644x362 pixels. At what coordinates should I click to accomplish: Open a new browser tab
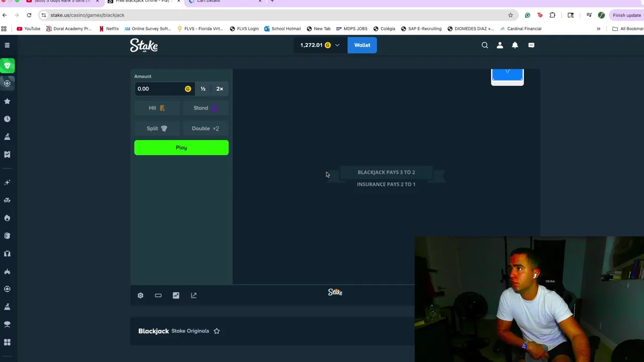click(272, 2)
